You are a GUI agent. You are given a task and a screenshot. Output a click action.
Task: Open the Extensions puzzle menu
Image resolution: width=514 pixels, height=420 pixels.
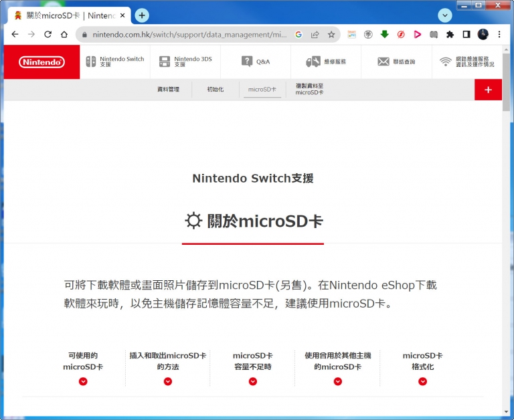click(450, 34)
